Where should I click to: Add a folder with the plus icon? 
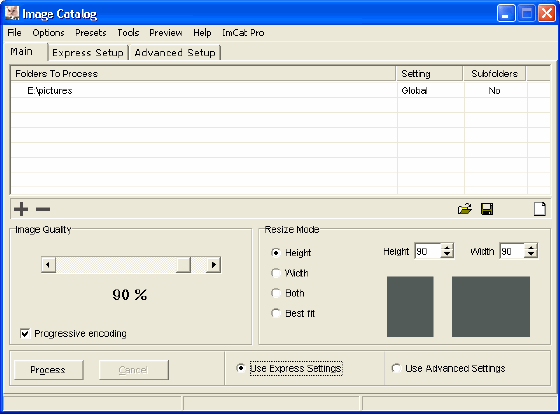pyautogui.click(x=21, y=209)
